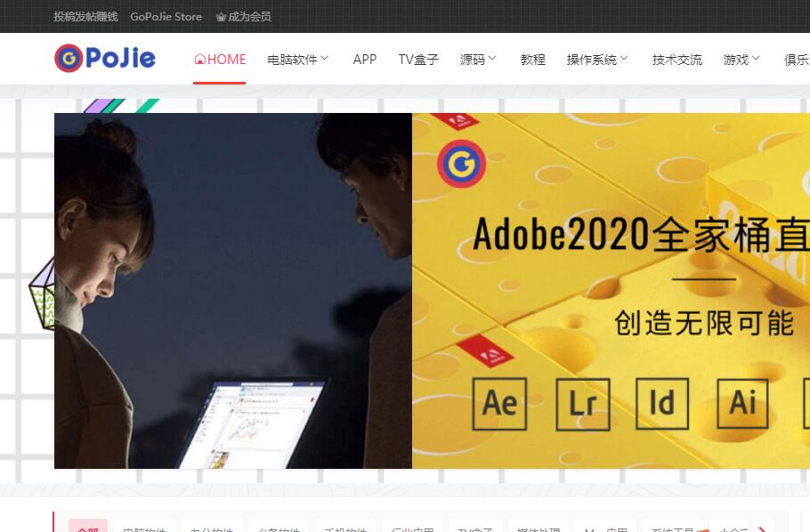Viewport: 810px width, 532px height.
Task: Open the 教程 nav item
Action: click(532, 60)
